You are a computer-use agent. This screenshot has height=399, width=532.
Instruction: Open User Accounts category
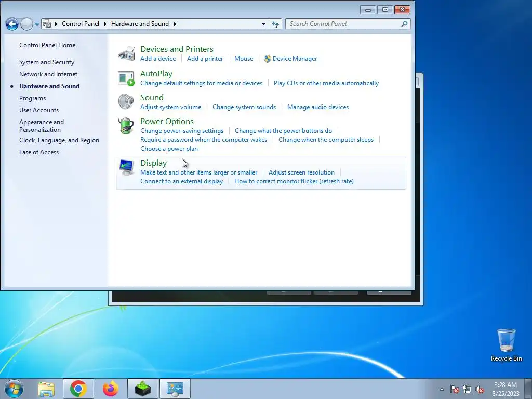[38, 110]
